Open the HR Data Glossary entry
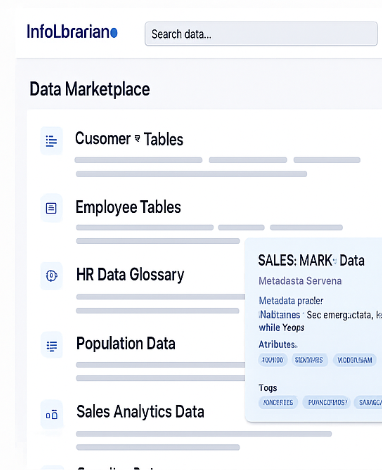 tap(130, 275)
